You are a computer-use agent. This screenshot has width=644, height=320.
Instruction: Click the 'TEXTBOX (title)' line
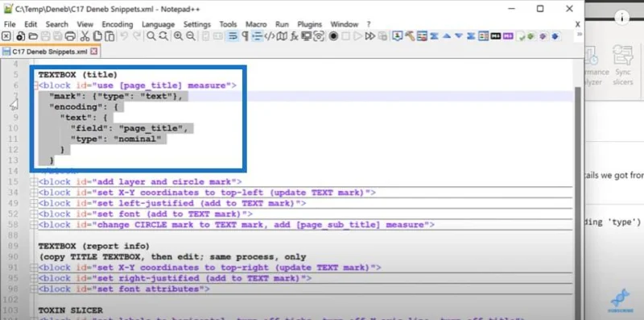pos(78,75)
